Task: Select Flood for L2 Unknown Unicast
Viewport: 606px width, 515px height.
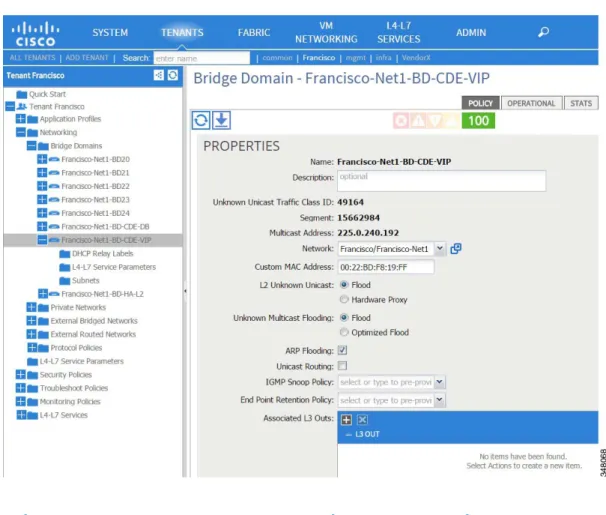Action: pyautogui.click(x=344, y=285)
